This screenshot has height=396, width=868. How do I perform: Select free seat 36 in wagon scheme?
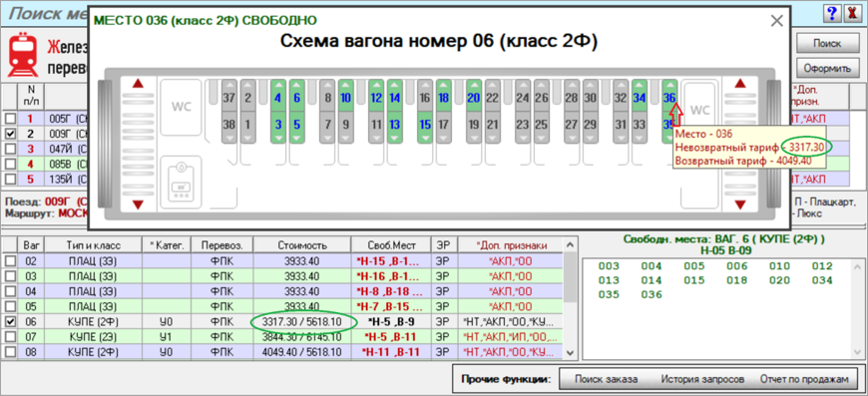click(x=669, y=95)
